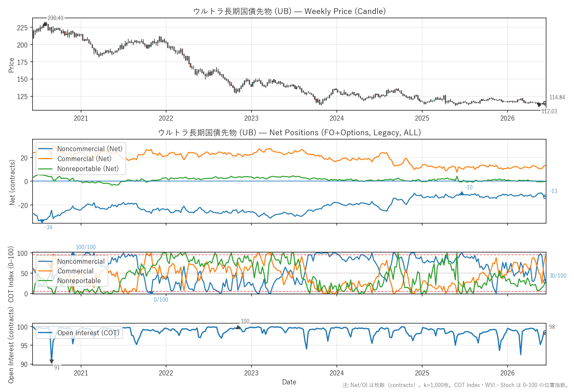Click the -34 net position low label

click(48, 227)
